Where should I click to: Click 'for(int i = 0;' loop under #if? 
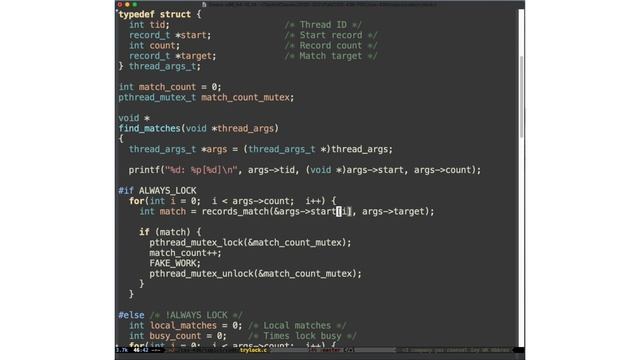coord(232,201)
